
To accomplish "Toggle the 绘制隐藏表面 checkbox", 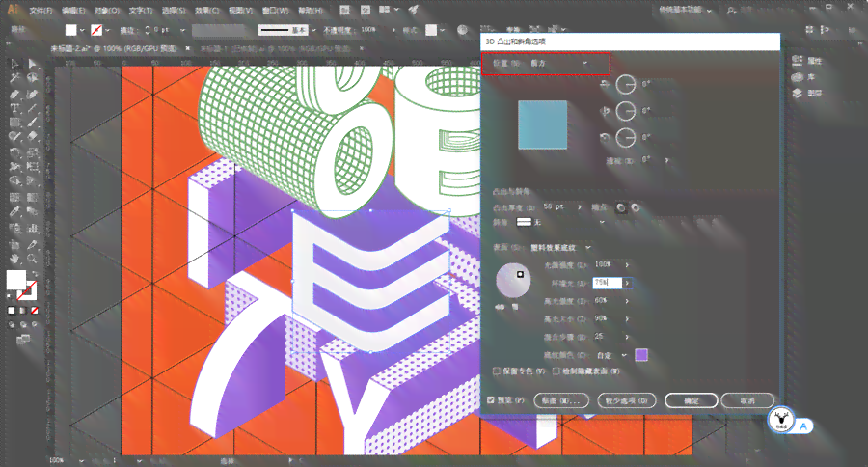I will pos(556,371).
